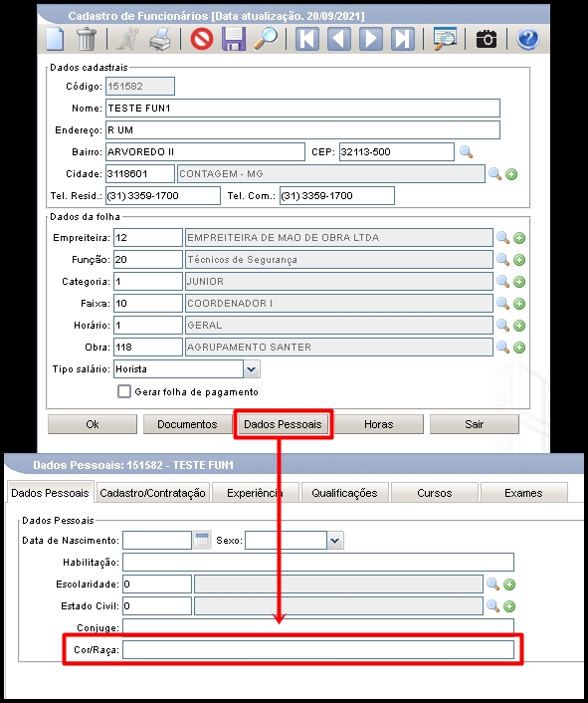The height and width of the screenshot is (703, 588).
Task: Enable Gerar folha de pagamento checkbox
Action: coord(124,391)
